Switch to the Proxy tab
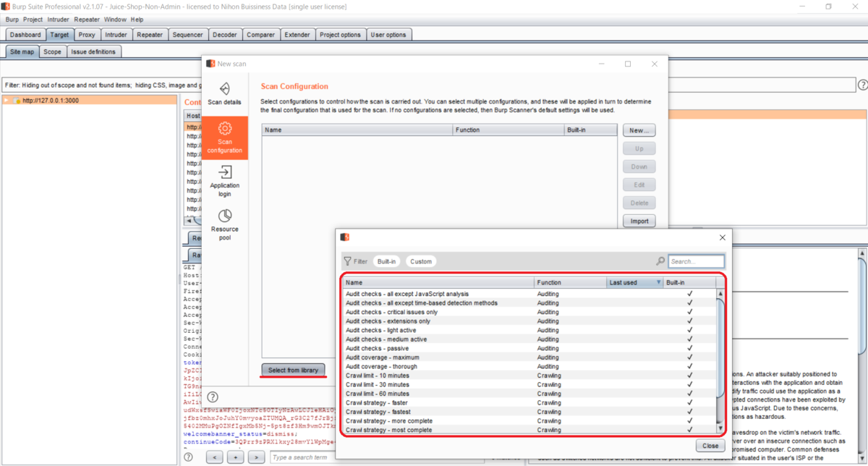 coord(87,35)
